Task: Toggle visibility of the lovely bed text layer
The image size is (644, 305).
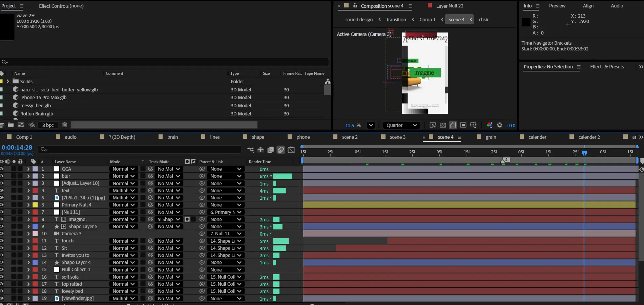Action: pos(2,291)
